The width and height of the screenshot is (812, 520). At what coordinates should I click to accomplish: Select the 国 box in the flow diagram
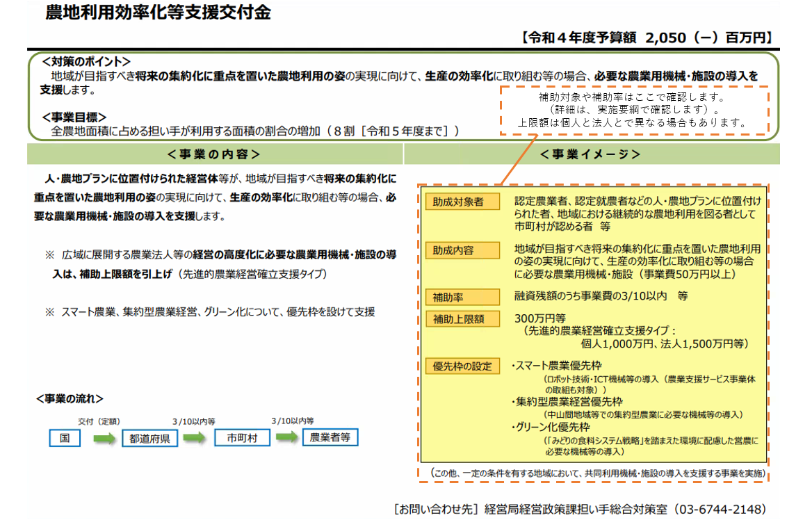(x=65, y=439)
